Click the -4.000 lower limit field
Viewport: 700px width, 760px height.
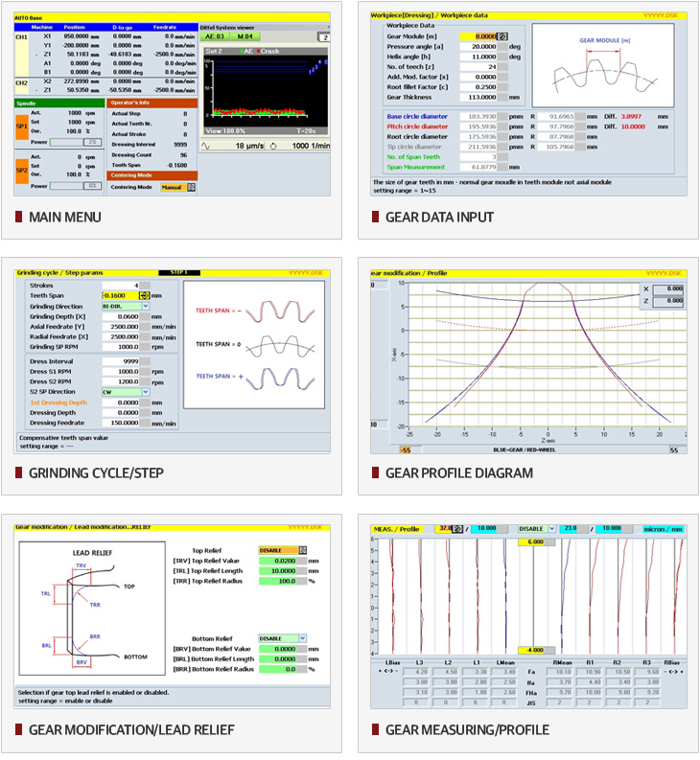tap(536, 651)
